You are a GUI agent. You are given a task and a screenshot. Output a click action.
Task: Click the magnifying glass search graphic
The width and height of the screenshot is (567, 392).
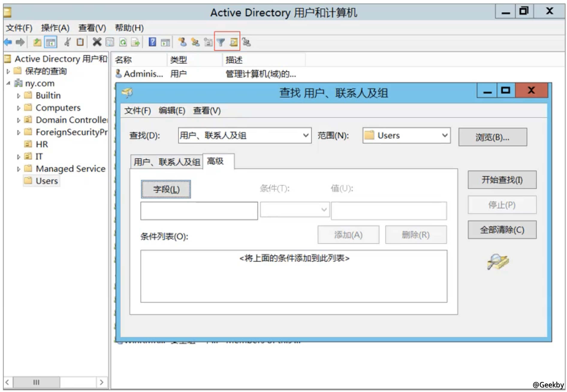pos(498,261)
